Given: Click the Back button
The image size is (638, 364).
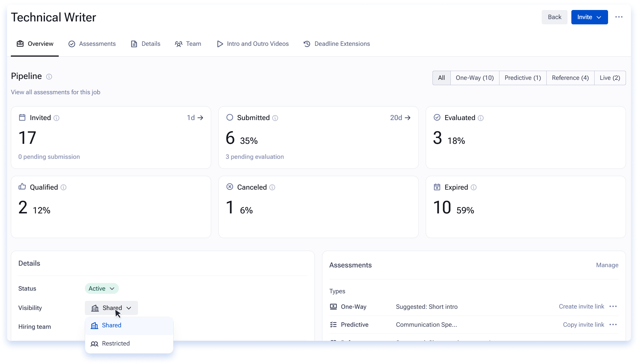Looking at the screenshot, I should tap(554, 17).
